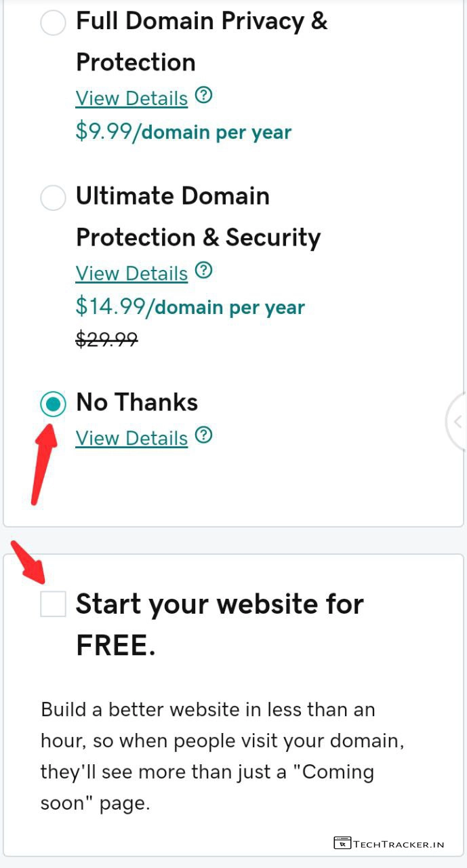Image resolution: width=467 pixels, height=868 pixels.
Task: Enable the Start your website for FREE checkbox
Action: click(x=53, y=604)
